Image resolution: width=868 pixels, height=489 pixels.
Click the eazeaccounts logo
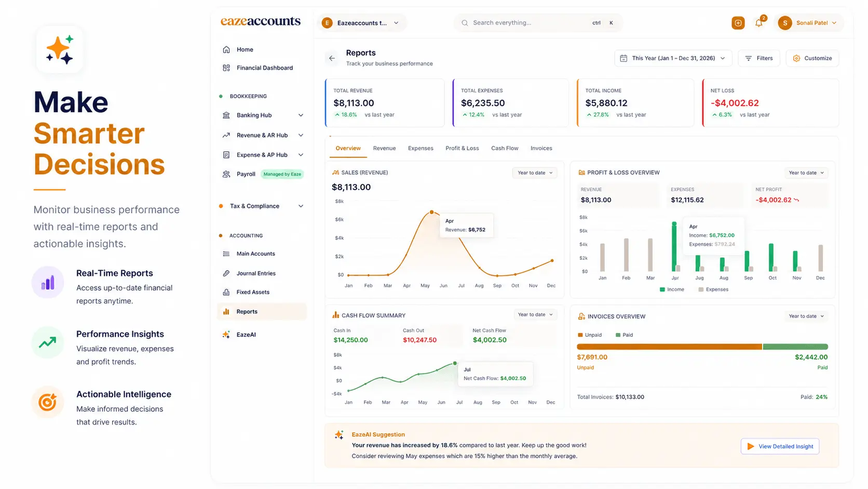tap(261, 21)
